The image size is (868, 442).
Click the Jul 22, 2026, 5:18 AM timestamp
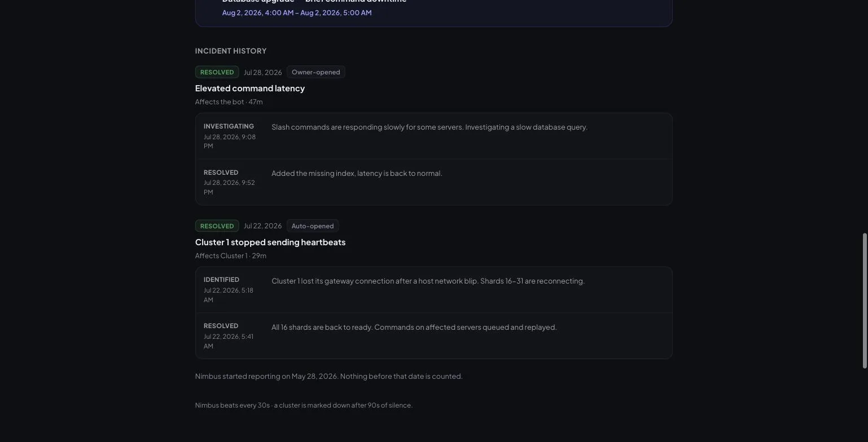point(229,295)
